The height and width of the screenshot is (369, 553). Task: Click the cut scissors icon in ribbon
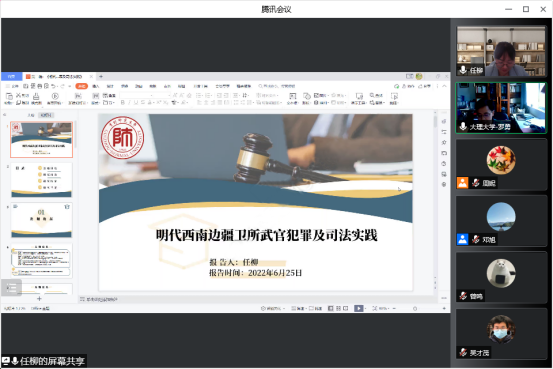point(18,96)
